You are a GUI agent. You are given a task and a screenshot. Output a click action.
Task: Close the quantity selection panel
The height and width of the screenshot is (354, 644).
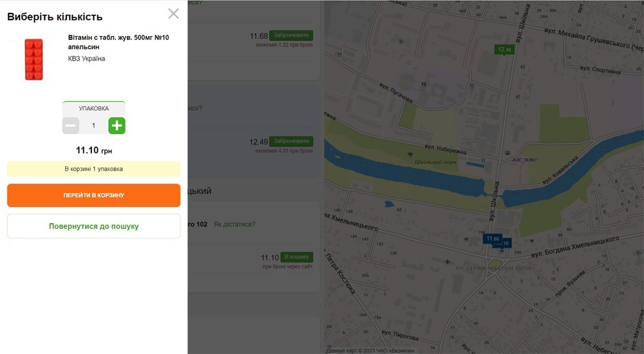click(173, 14)
